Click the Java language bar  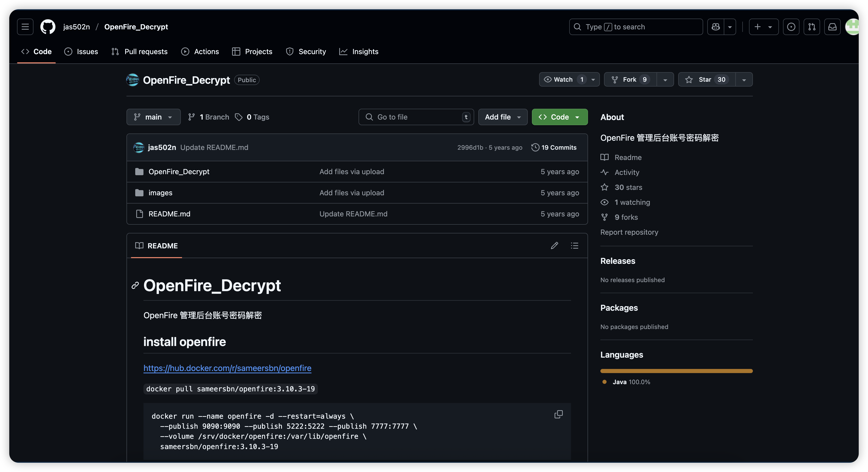point(676,371)
